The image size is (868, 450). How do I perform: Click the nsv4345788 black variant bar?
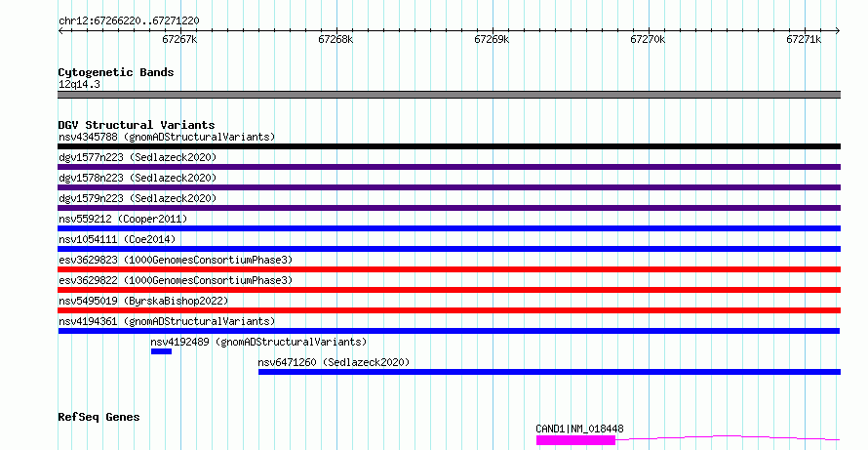click(x=450, y=146)
